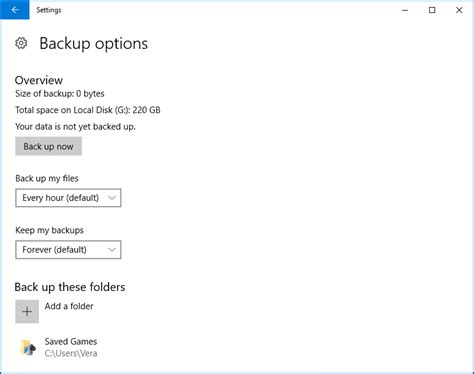The image size is (474, 374).
Task: Click 'Total space on Local Disk (G:): 220 GB'
Action: [x=88, y=110]
